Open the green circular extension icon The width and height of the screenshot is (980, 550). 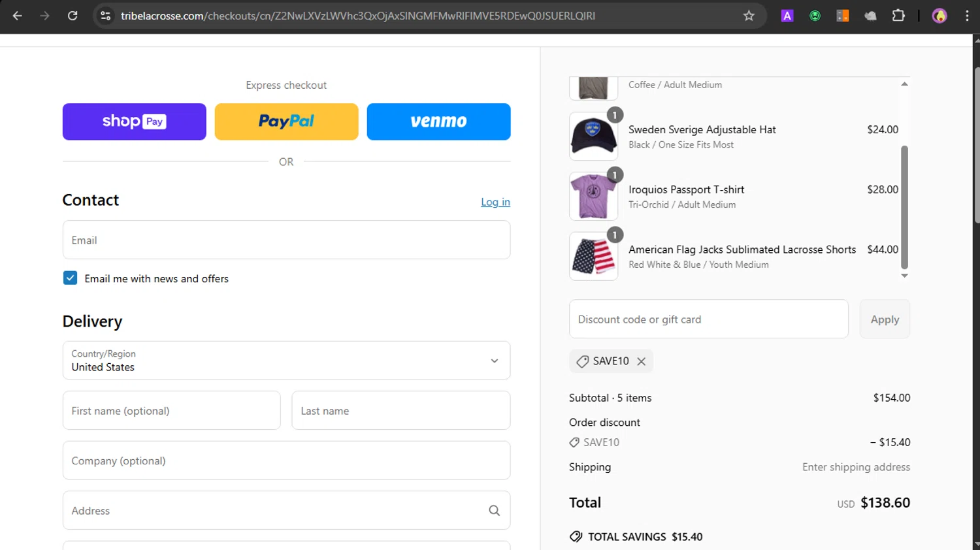pos(815,16)
